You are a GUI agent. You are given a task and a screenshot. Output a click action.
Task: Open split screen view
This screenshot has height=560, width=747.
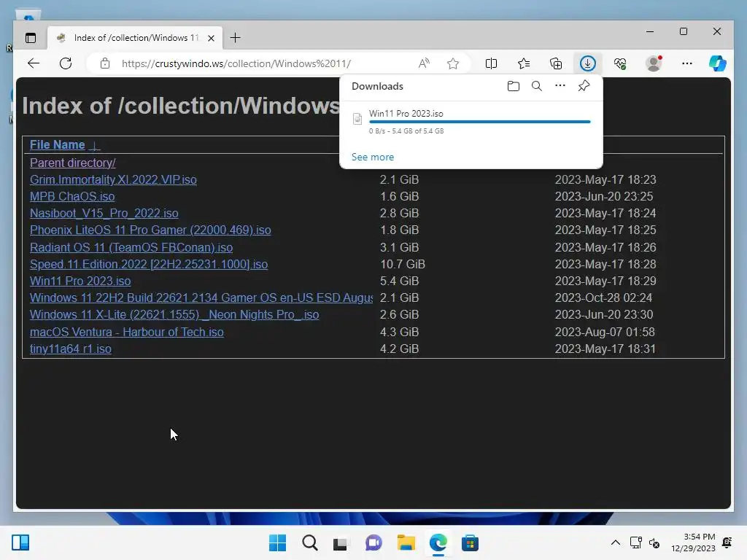pos(491,63)
